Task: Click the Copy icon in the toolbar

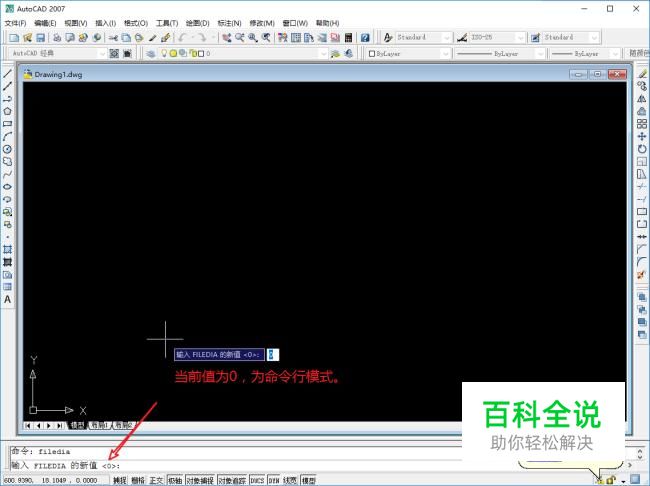Action: tap(126, 38)
